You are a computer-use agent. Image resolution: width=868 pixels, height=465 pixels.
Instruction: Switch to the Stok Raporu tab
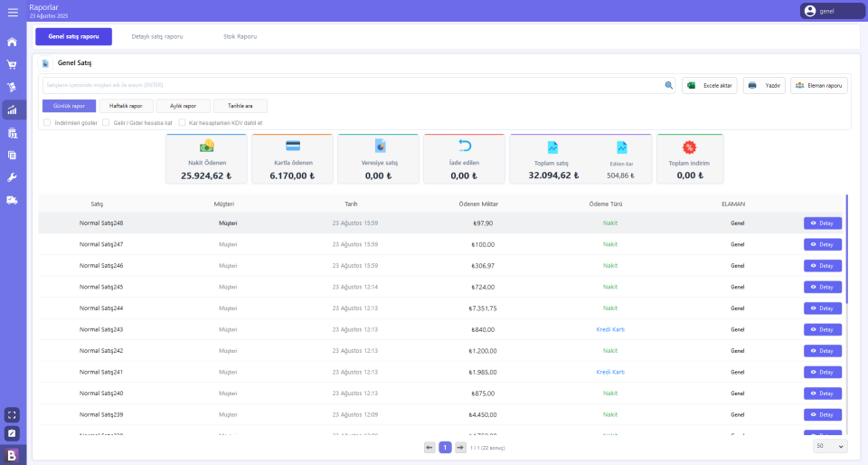(x=240, y=36)
